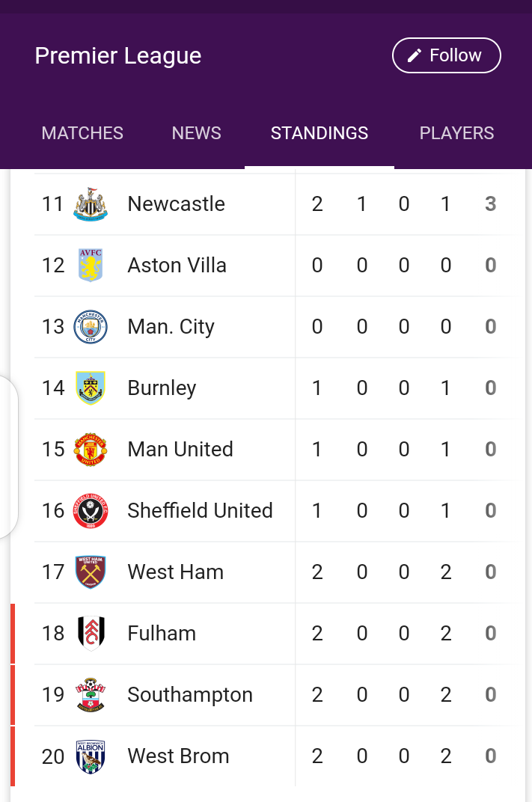Open the Manchester City crest icon
The width and height of the screenshot is (532, 802).
pyautogui.click(x=91, y=327)
